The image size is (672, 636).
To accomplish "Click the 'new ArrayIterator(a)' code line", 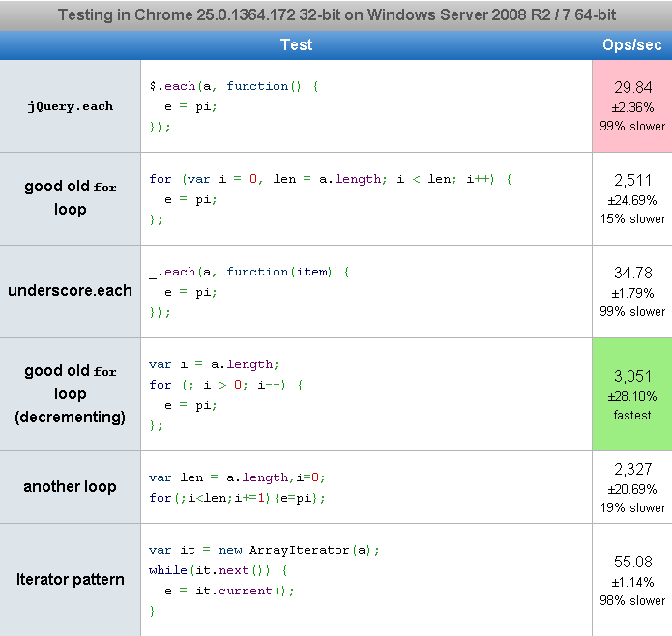I will coord(264,550).
